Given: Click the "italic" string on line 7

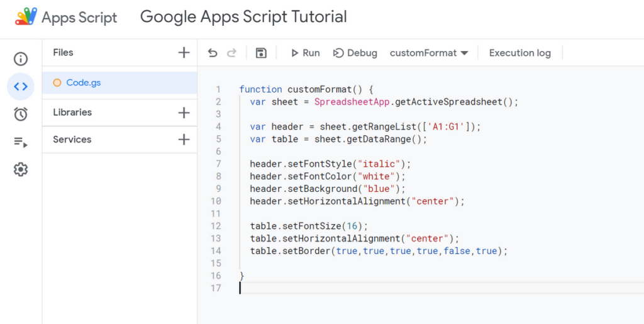Looking at the screenshot, I should 379,164.
